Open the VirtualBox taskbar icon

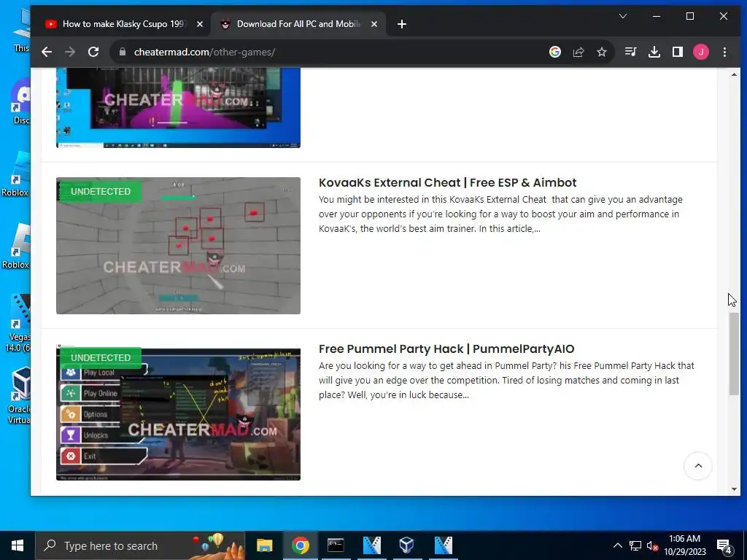(x=406, y=545)
